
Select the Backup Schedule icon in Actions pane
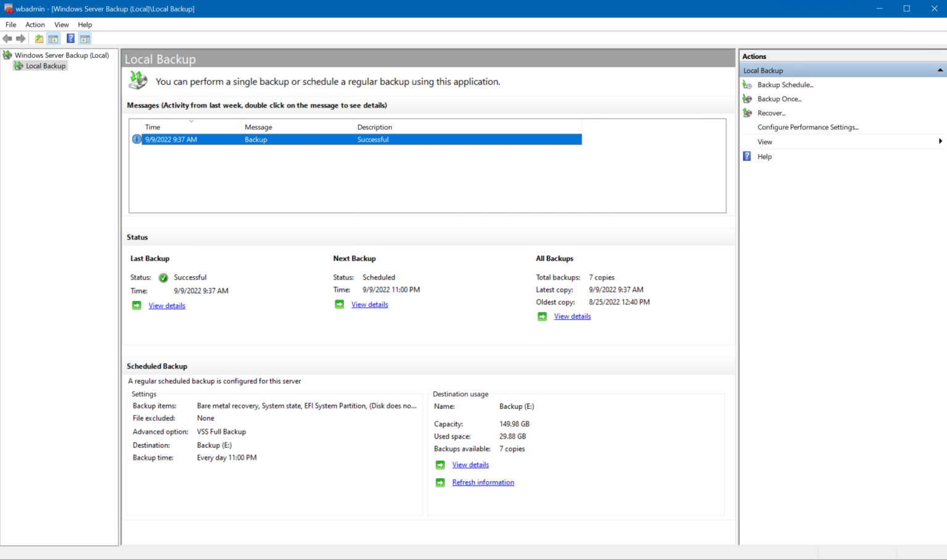747,84
